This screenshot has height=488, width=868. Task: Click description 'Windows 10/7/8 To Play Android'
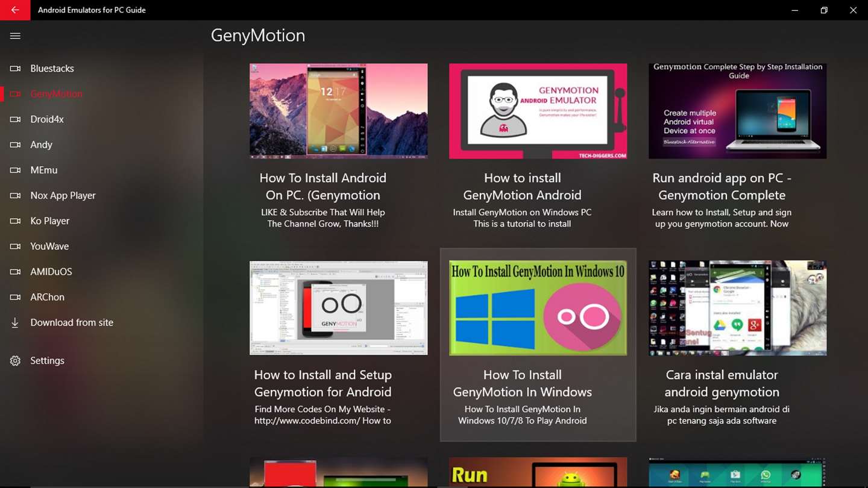click(523, 421)
